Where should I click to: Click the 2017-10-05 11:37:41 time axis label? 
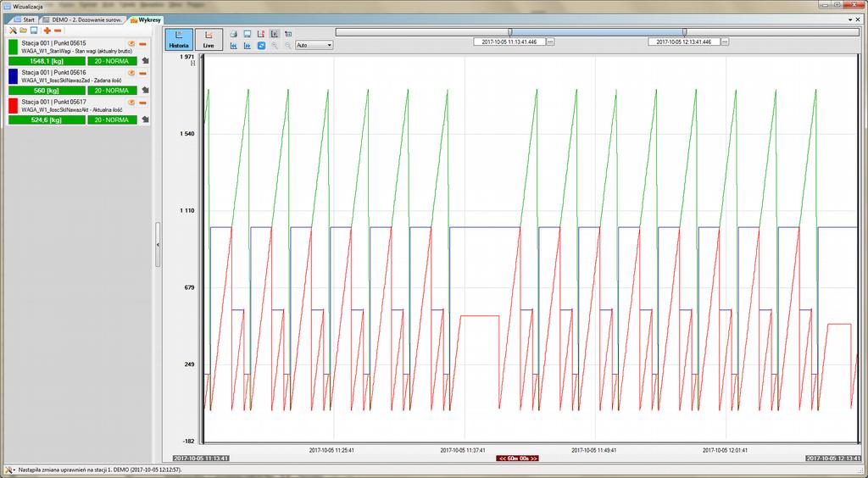463,450
